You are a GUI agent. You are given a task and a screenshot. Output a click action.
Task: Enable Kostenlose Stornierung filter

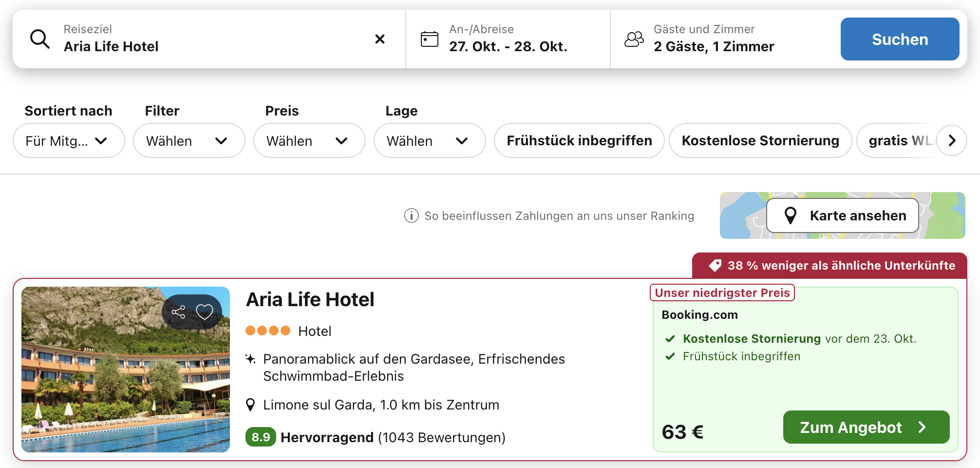point(760,141)
